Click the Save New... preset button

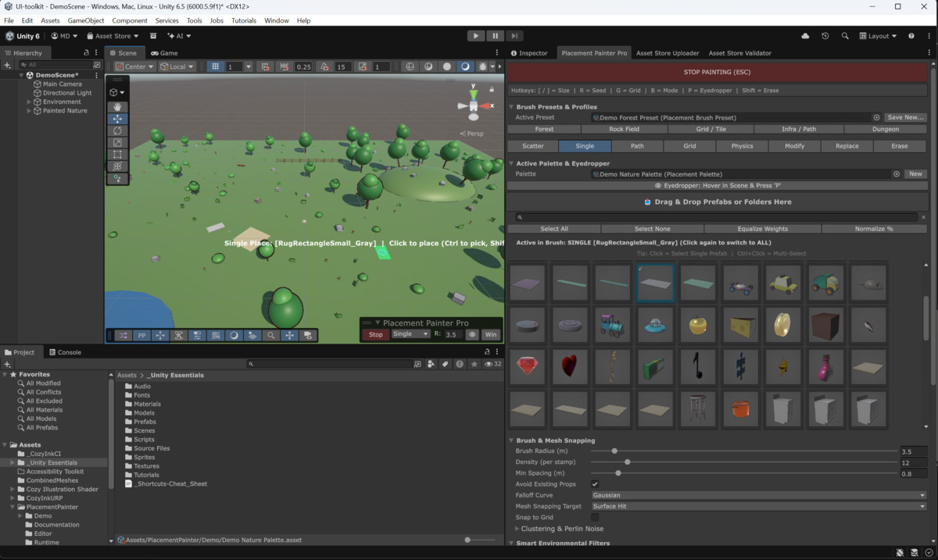[905, 117]
